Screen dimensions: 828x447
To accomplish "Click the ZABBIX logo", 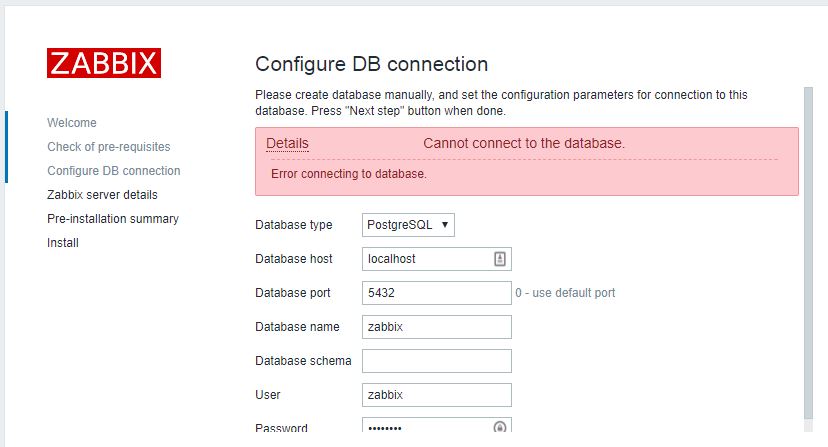I will point(103,63).
